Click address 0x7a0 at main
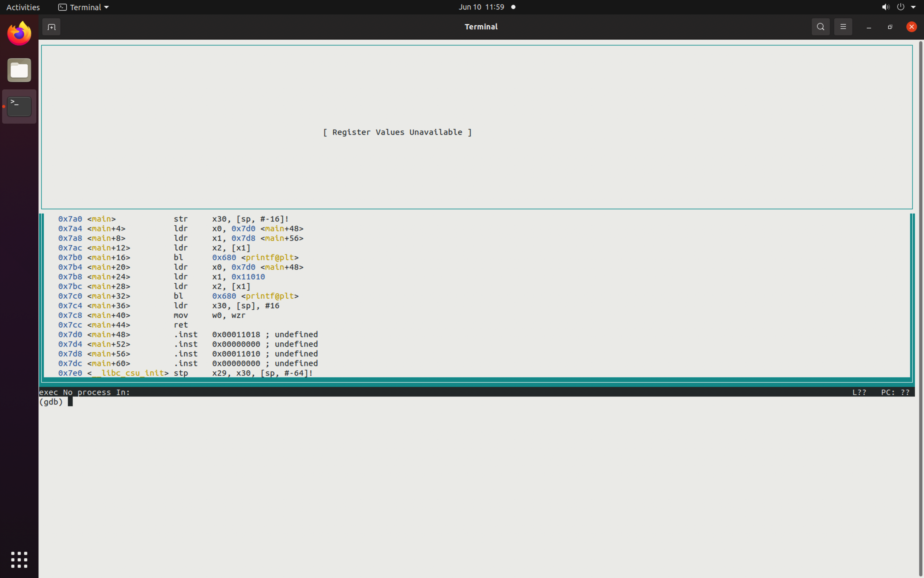 (x=70, y=219)
